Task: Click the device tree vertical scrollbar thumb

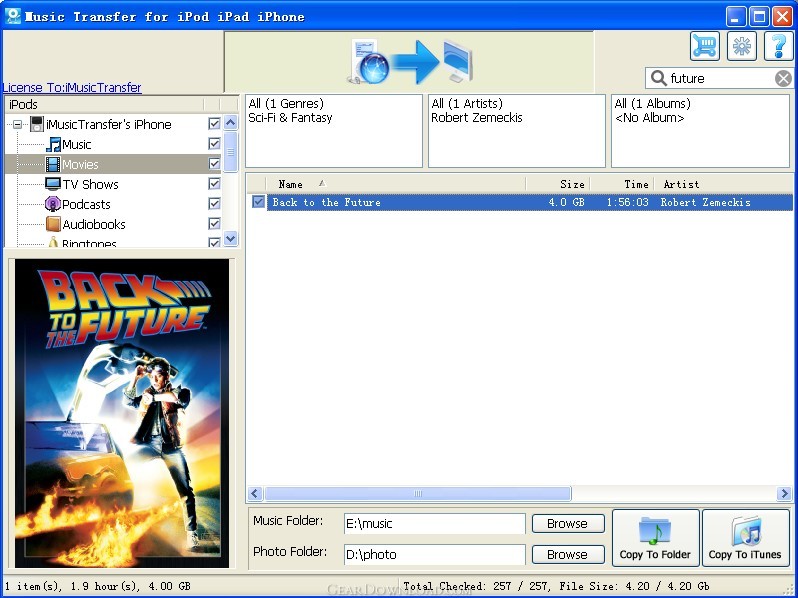Action: [231, 152]
